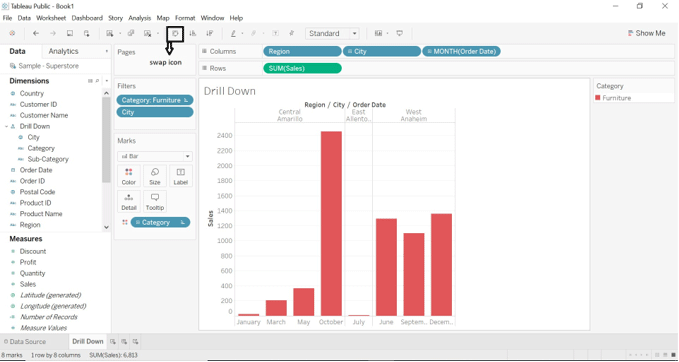Open the Standard fit dropdown
This screenshot has width=679, height=362.
[332, 33]
